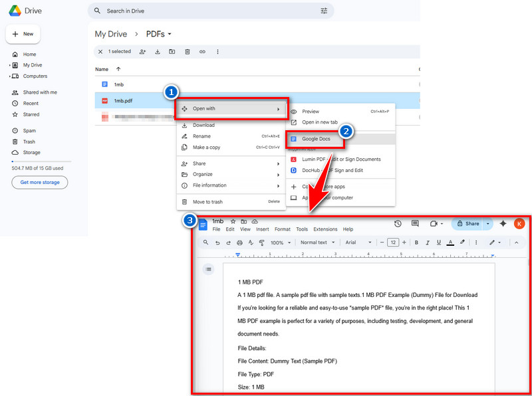Open the Open with submenu

tap(231, 109)
